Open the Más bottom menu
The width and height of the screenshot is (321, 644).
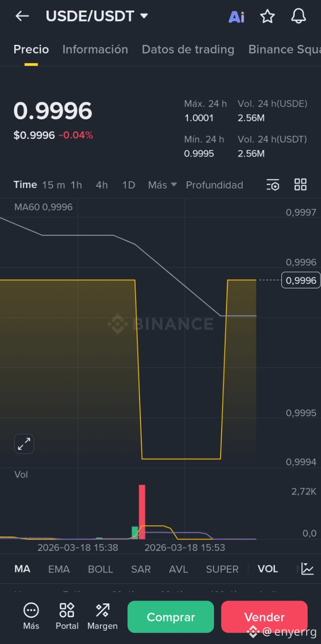coord(31,616)
